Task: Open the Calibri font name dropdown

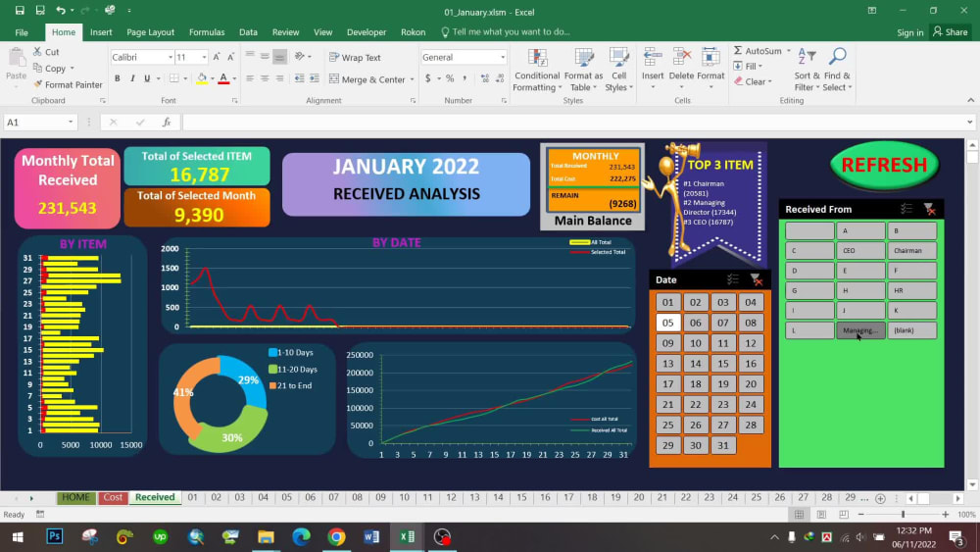Action: pos(170,57)
